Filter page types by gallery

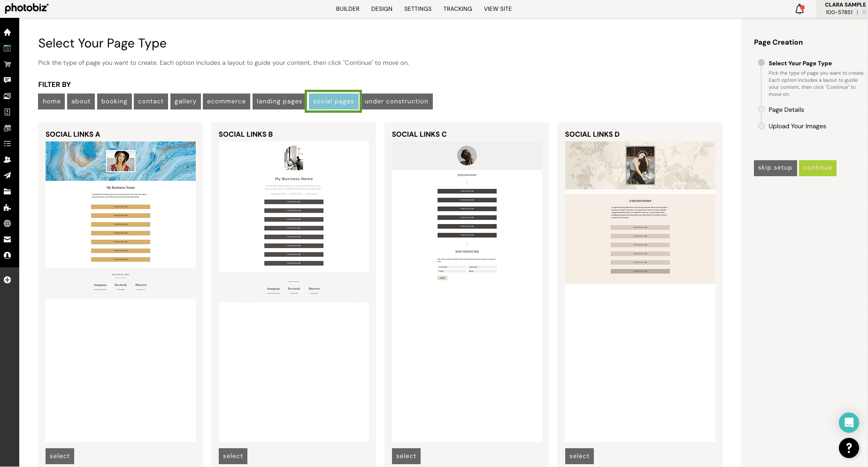(x=185, y=101)
